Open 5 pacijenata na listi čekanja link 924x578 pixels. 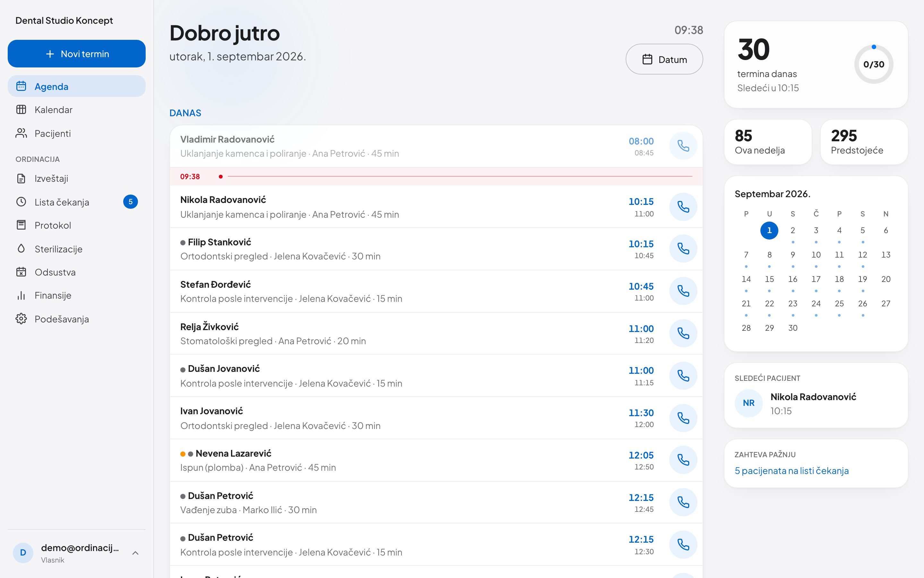791,470
